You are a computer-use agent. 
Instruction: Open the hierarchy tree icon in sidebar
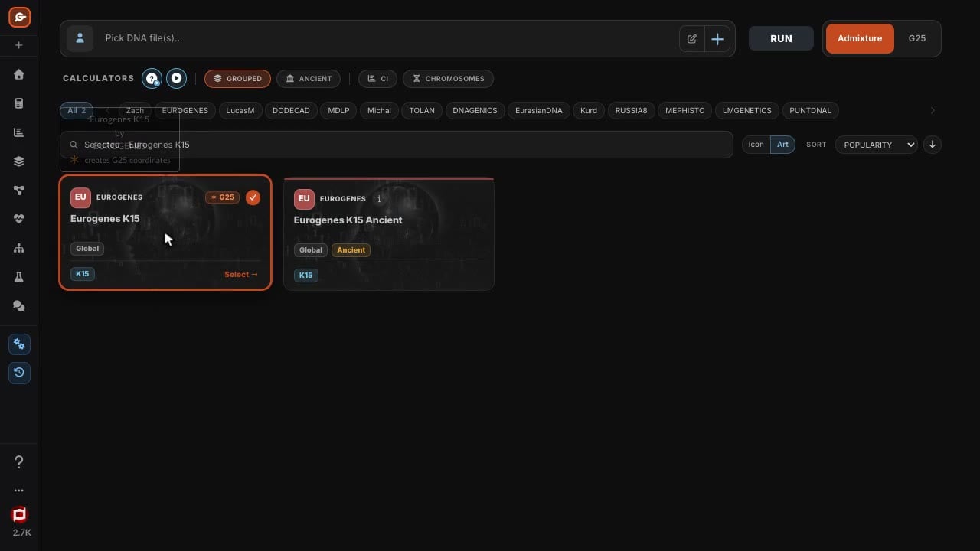(x=19, y=248)
